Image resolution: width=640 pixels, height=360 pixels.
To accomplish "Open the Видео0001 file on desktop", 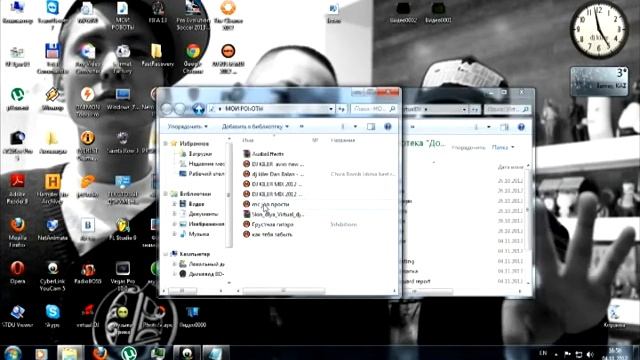I will pyautogui.click(x=438, y=12).
